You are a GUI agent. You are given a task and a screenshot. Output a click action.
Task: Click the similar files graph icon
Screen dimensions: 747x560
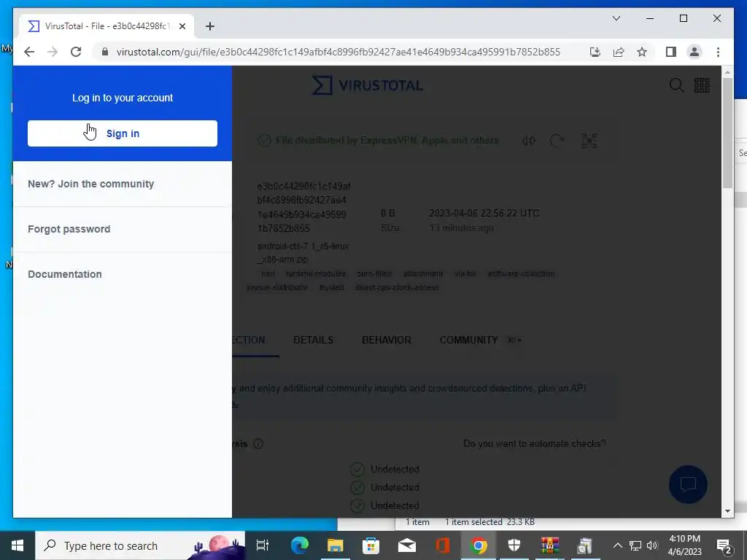(x=529, y=141)
